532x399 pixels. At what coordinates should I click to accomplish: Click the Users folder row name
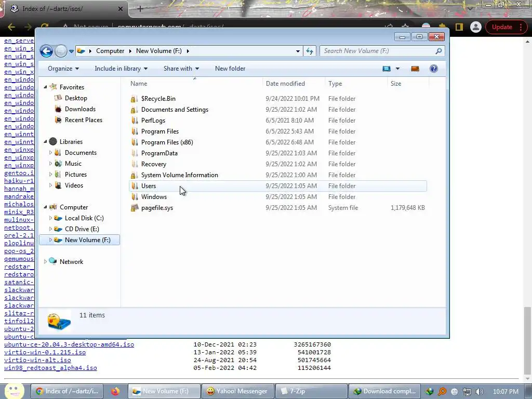coord(149,186)
